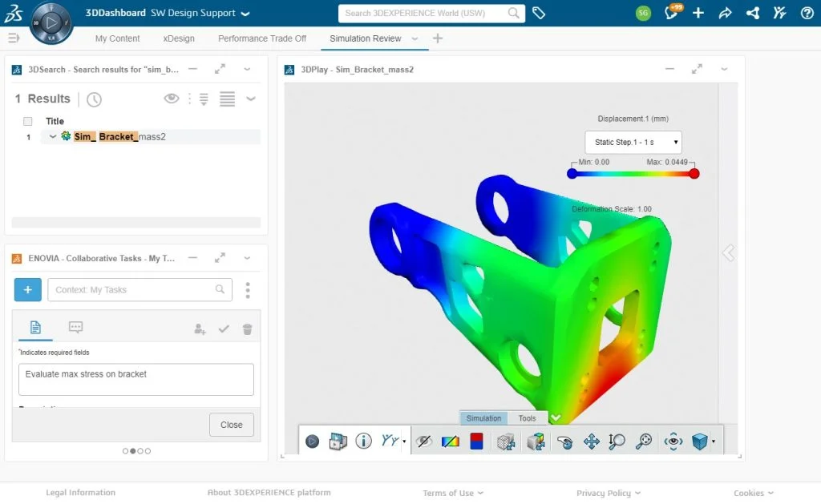821x504 pixels.
Task: Switch to the Performance Trade Off tab
Action: pos(262,38)
